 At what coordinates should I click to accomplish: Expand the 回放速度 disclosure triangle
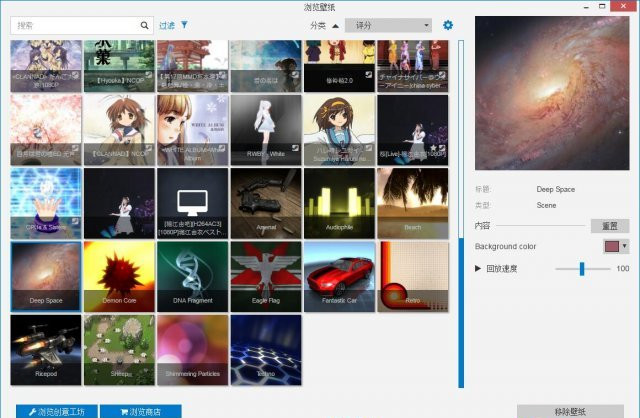click(478, 269)
